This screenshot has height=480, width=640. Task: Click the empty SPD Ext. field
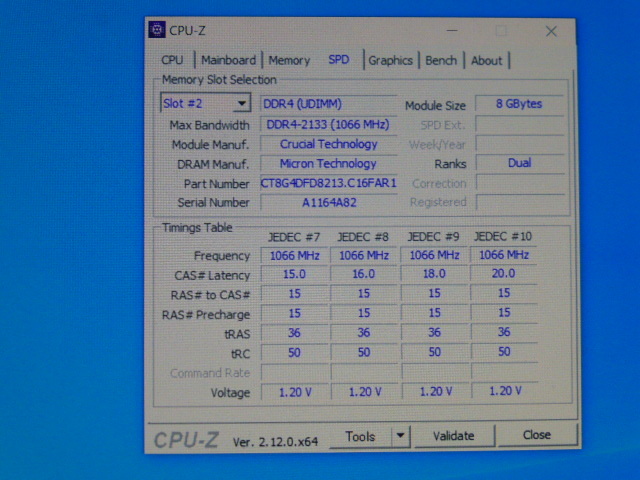tap(520, 124)
